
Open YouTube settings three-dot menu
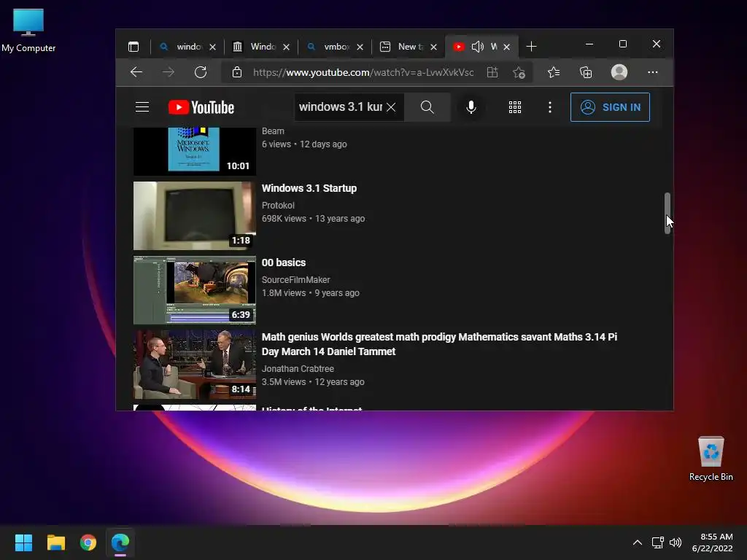coord(550,107)
